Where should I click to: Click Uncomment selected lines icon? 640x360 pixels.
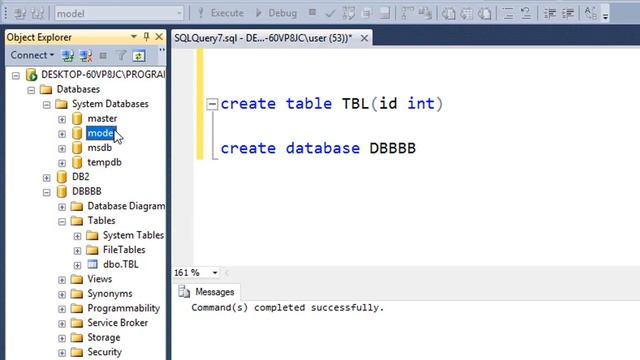(526, 13)
